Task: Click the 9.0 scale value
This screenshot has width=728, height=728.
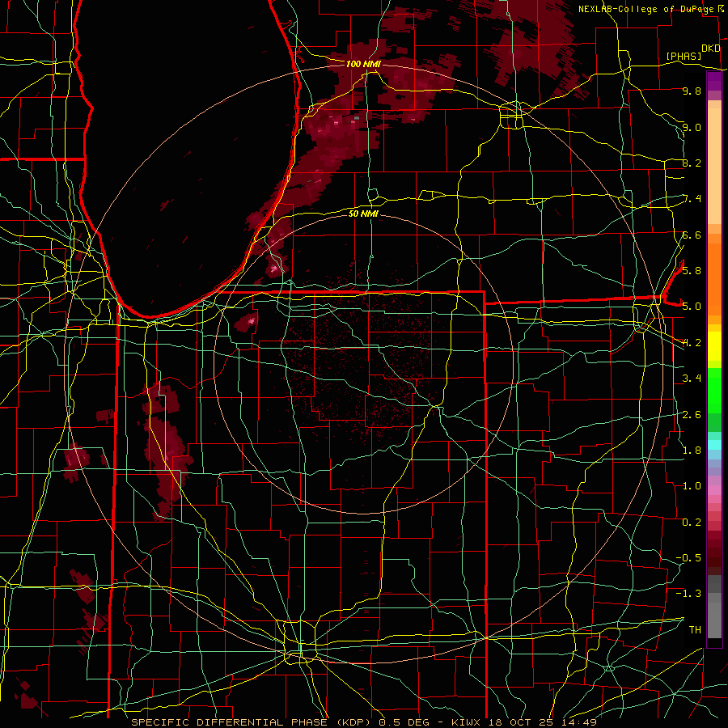Action: [x=692, y=127]
